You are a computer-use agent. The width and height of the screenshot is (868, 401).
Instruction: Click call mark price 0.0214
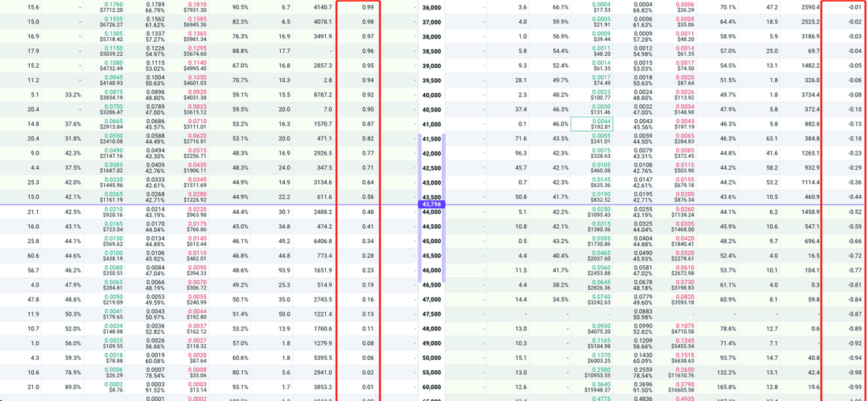coord(155,208)
